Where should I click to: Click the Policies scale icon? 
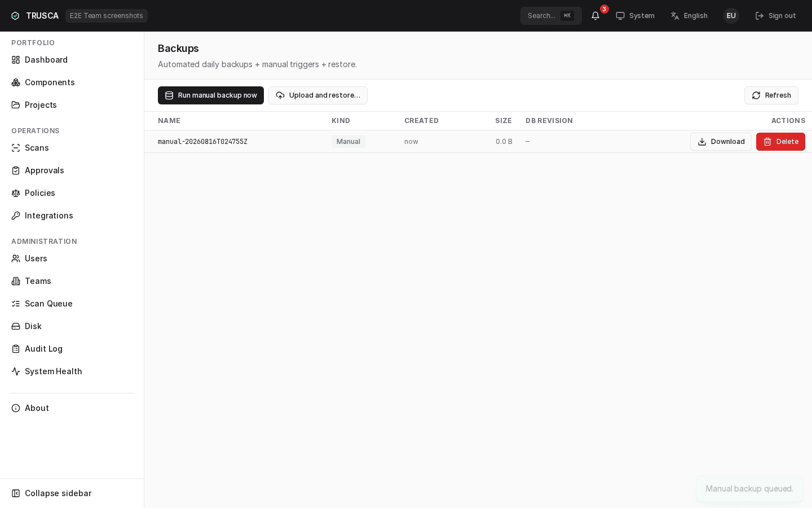(x=16, y=193)
